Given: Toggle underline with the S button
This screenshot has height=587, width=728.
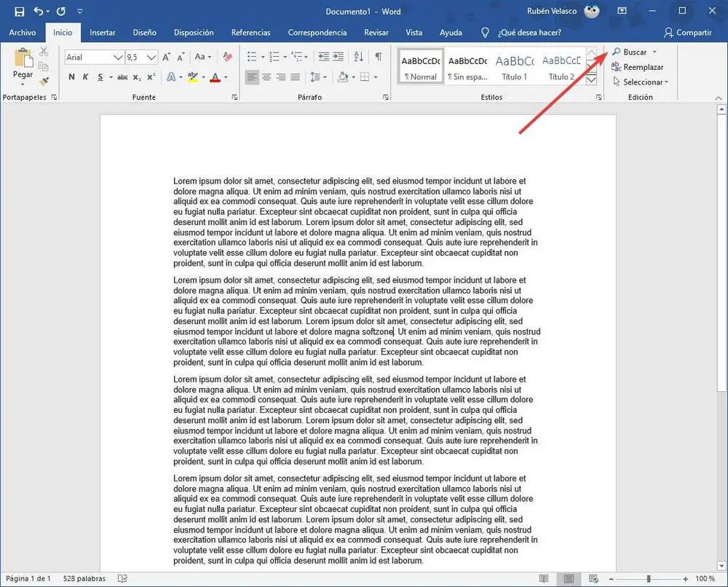Looking at the screenshot, I should click(100, 77).
